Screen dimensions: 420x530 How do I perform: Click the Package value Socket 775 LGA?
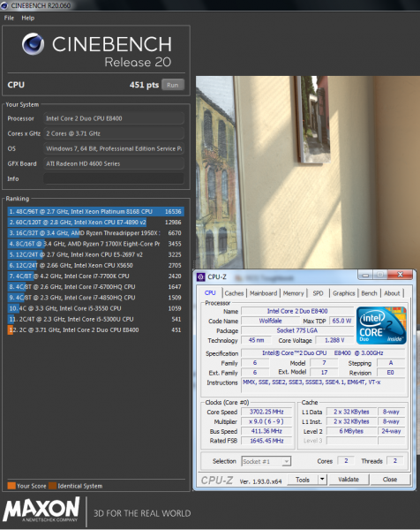297,330
